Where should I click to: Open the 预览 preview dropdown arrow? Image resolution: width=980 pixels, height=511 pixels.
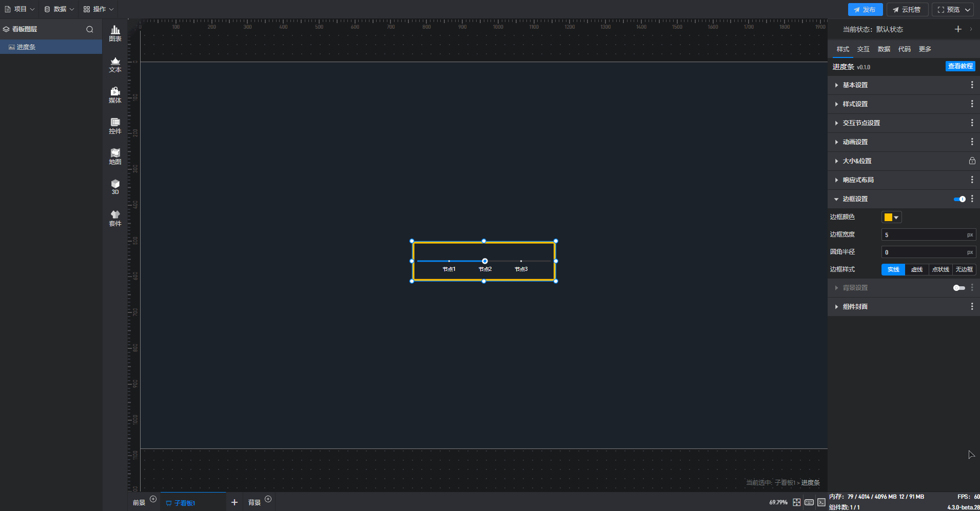968,10
